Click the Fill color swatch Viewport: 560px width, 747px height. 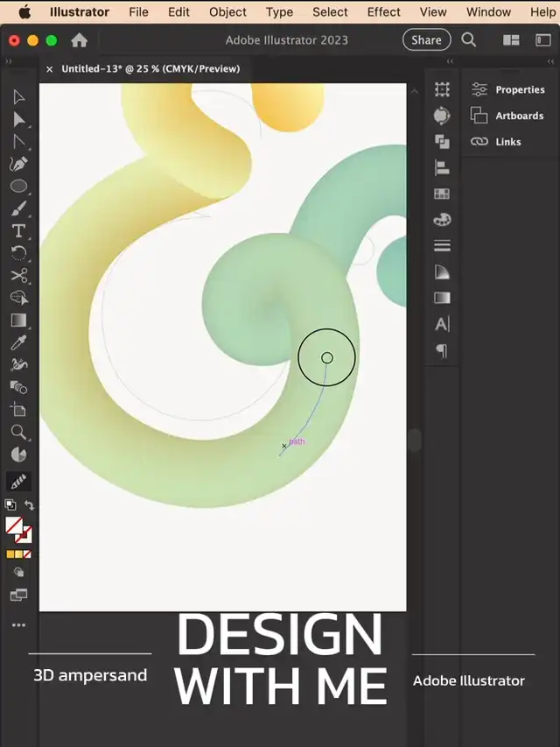[x=14, y=525]
